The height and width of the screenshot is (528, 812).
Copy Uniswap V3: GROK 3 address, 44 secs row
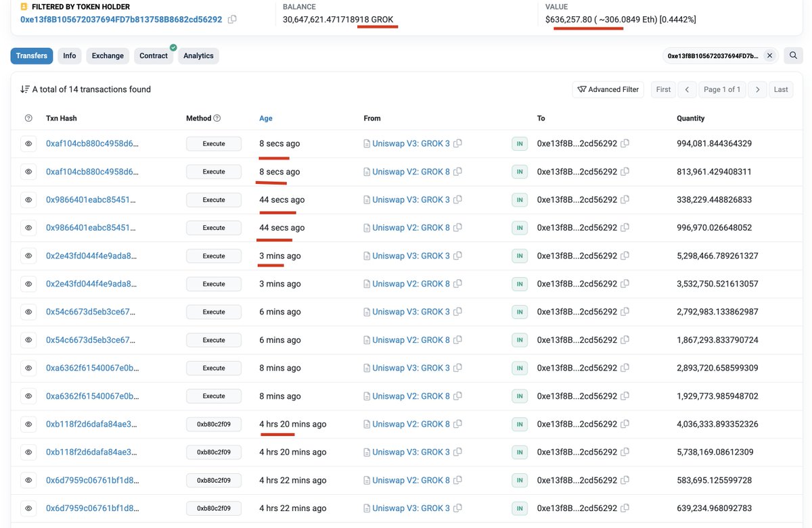tap(458, 199)
